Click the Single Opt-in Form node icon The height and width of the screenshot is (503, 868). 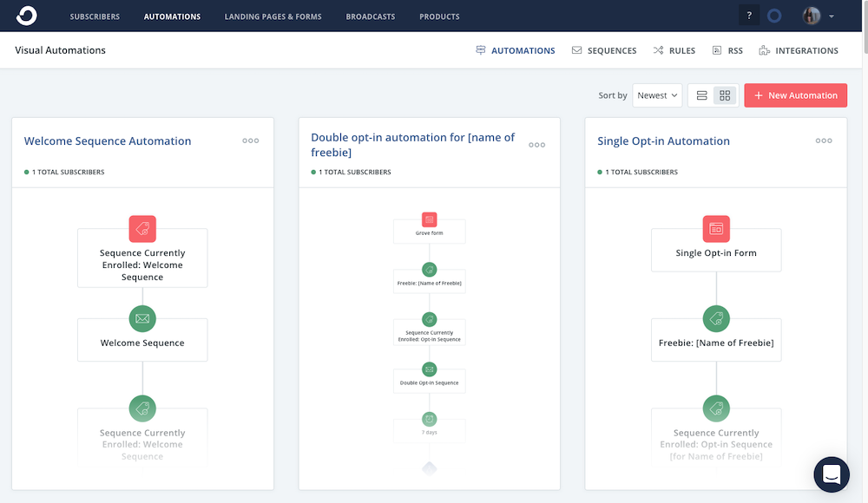click(x=716, y=229)
